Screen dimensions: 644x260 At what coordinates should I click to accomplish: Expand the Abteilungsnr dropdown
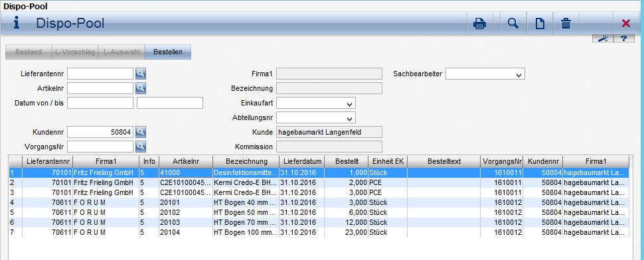pyautogui.click(x=349, y=119)
